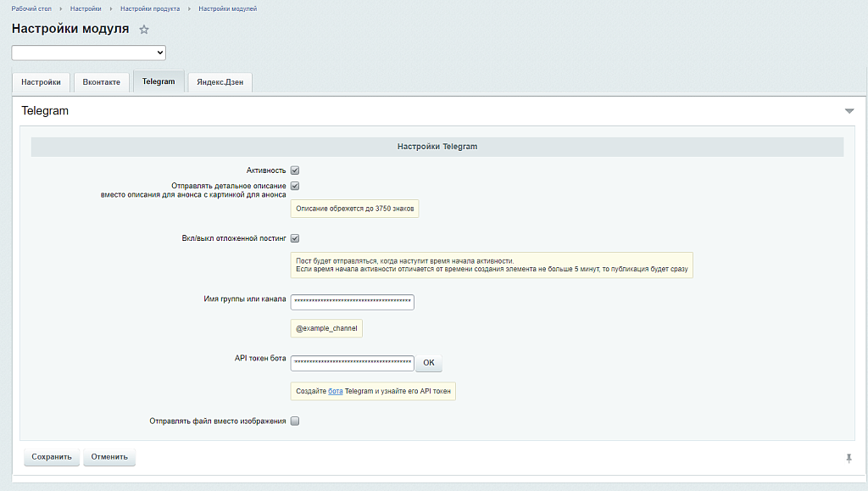The height and width of the screenshot is (491, 868).
Task: Click OK next to API token field
Action: [428, 363]
